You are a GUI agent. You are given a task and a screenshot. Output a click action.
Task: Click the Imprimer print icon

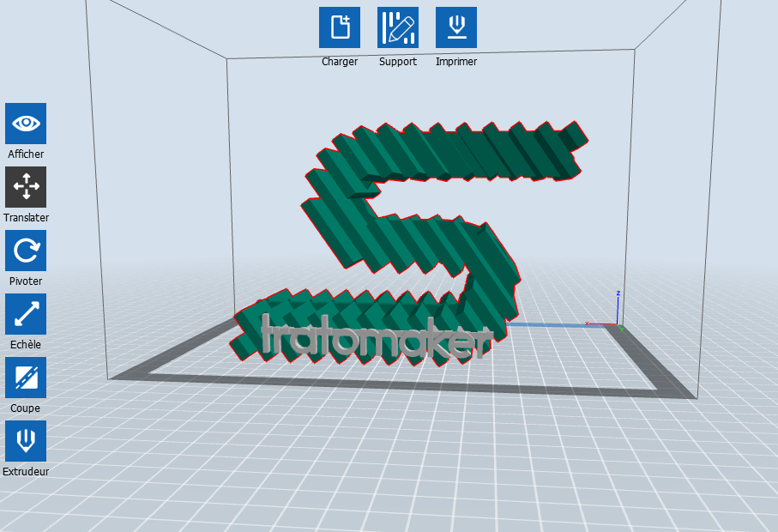(x=456, y=27)
